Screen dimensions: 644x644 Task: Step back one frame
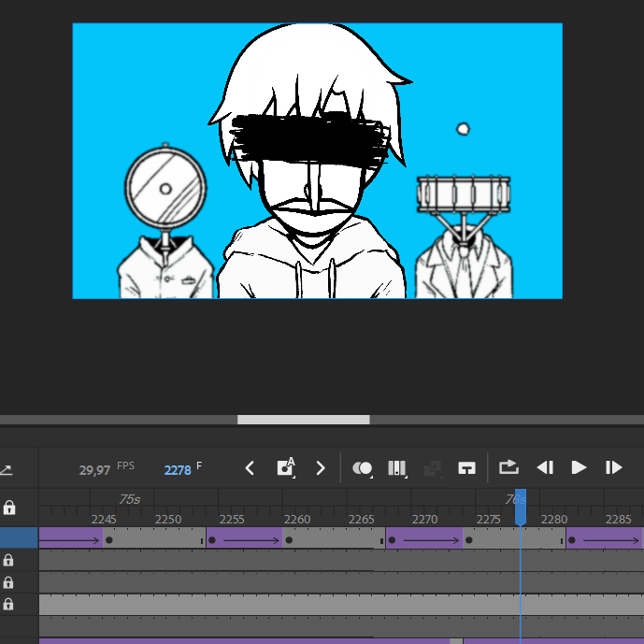(545, 468)
